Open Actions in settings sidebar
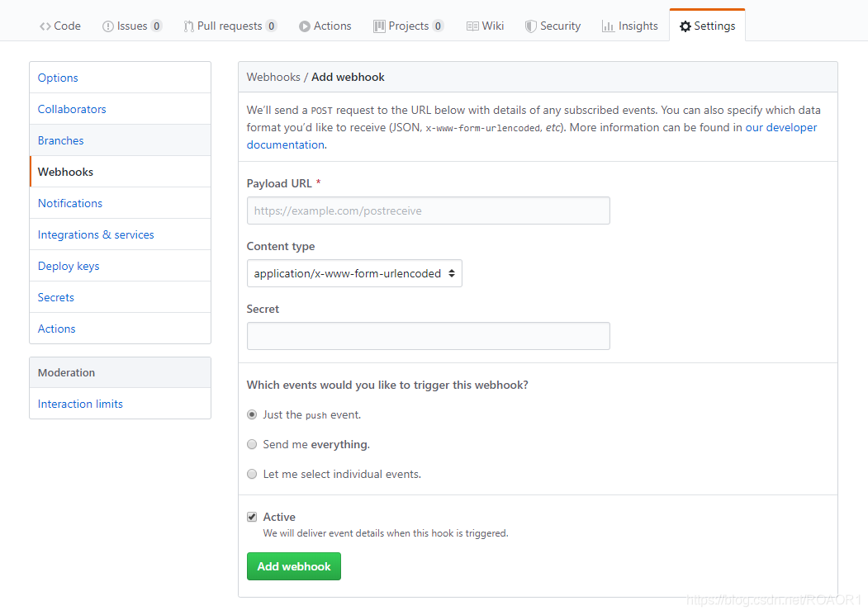This screenshot has width=868, height=615. pyautogui.click(x=120, y=329)
